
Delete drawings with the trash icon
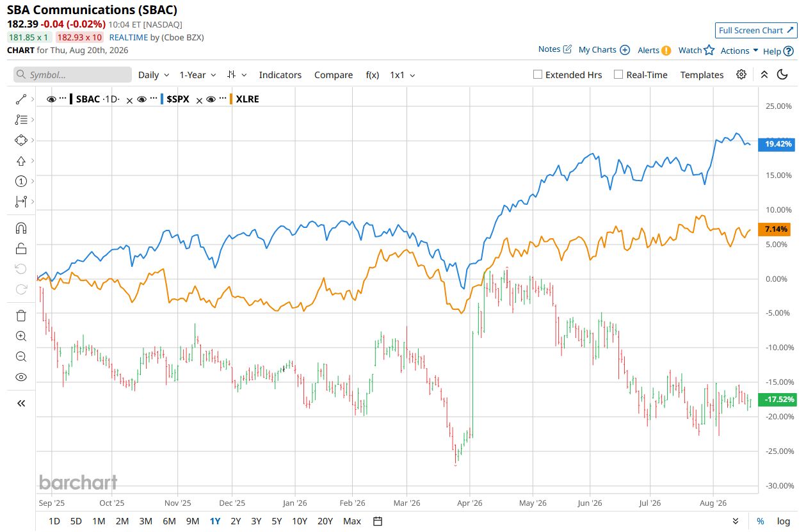pos(20,316)
